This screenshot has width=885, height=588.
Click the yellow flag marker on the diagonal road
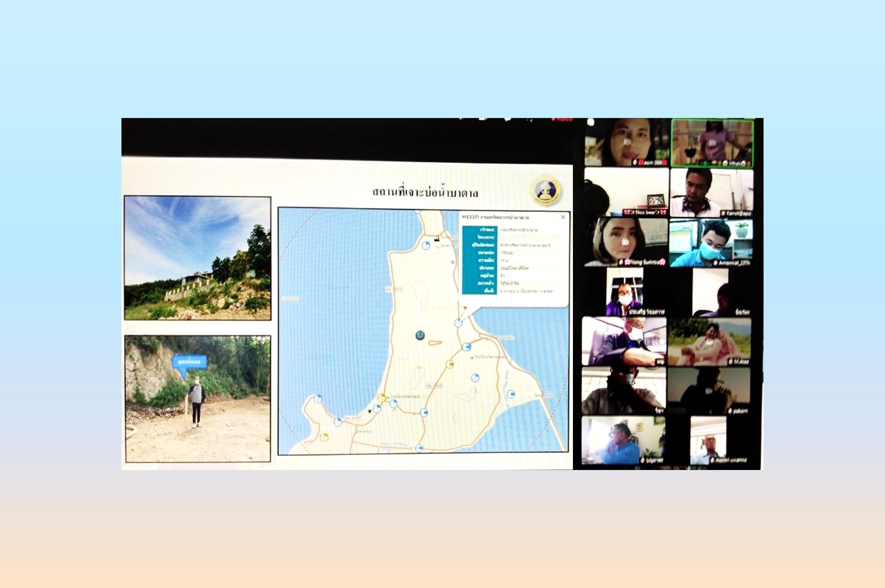[x=450, y=364]
